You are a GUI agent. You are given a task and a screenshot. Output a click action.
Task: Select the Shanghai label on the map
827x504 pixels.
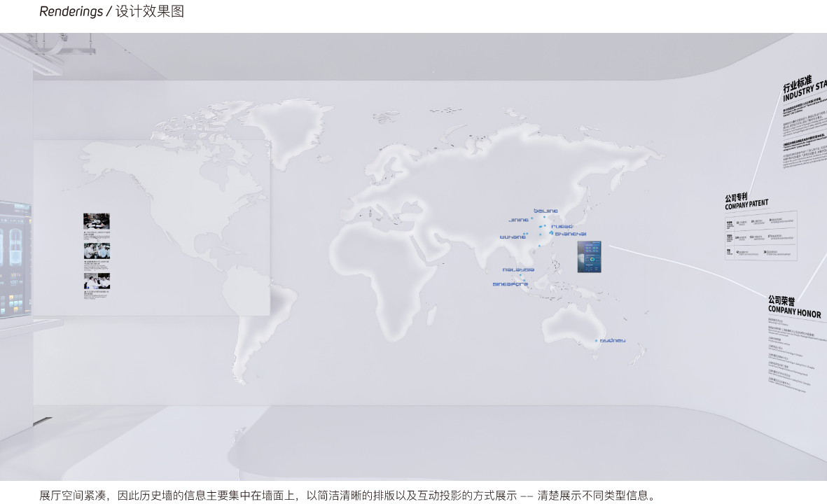[571, 234]
